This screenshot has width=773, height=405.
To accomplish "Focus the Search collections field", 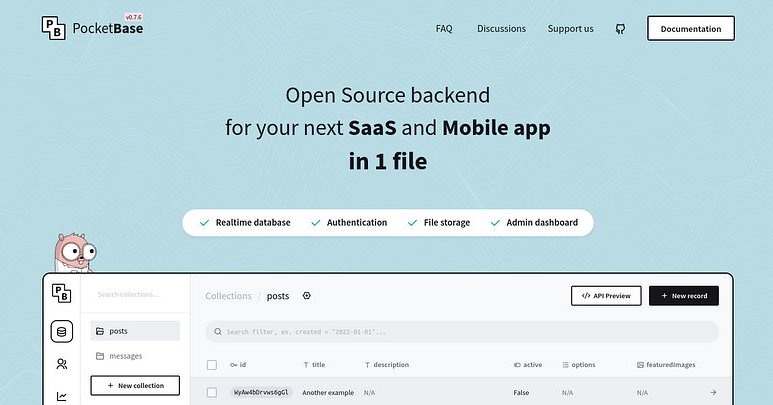I will tap(135, 294).
